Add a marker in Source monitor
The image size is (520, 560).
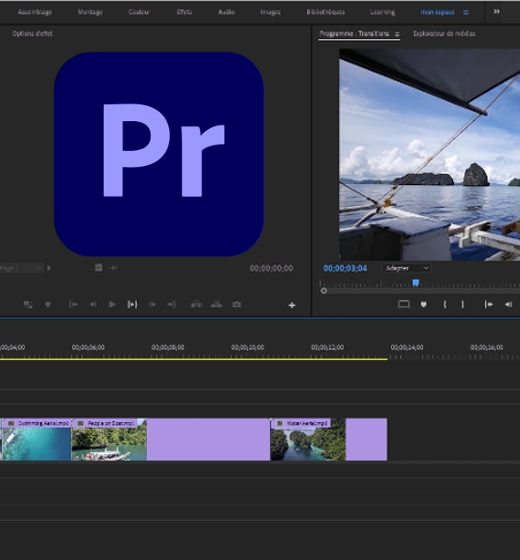pyautogui.click(x=48, y=304)
